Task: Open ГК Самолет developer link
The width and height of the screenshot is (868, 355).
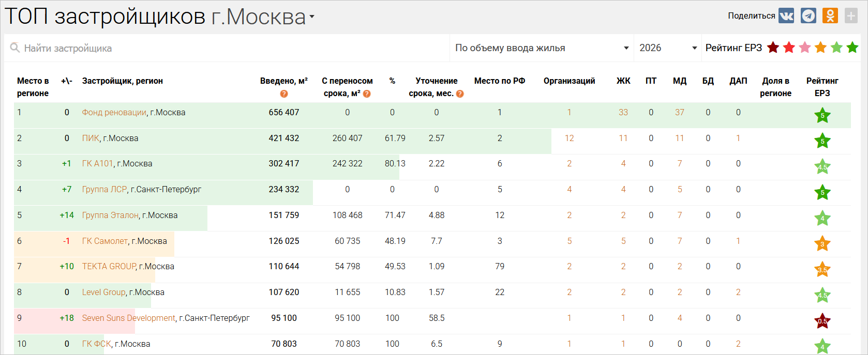Action: point(104,241)
